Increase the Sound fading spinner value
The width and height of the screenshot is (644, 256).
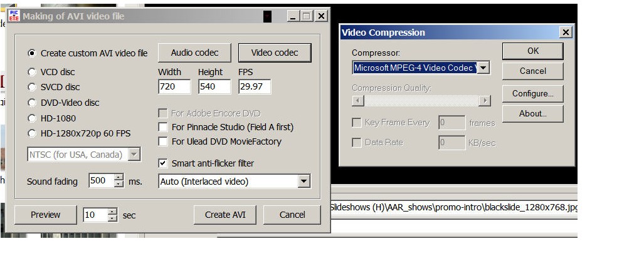[119, 178]
